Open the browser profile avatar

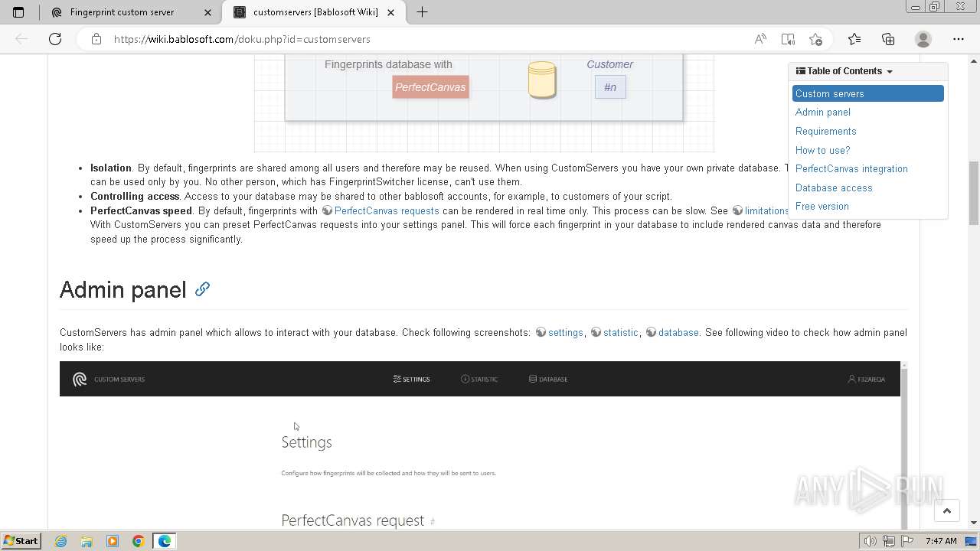923,39
